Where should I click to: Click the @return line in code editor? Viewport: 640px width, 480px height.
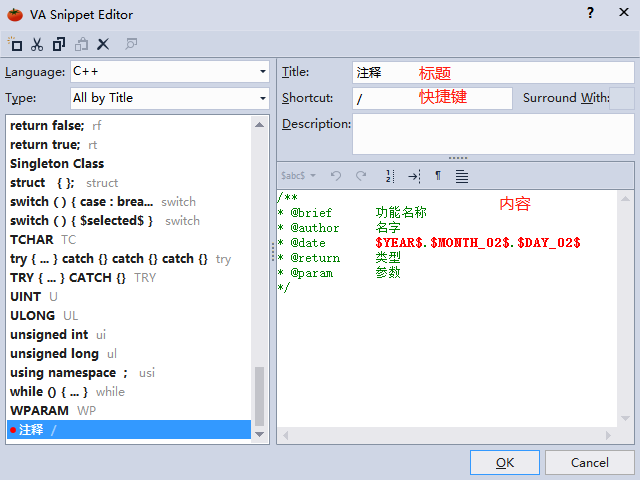[339, 258]
